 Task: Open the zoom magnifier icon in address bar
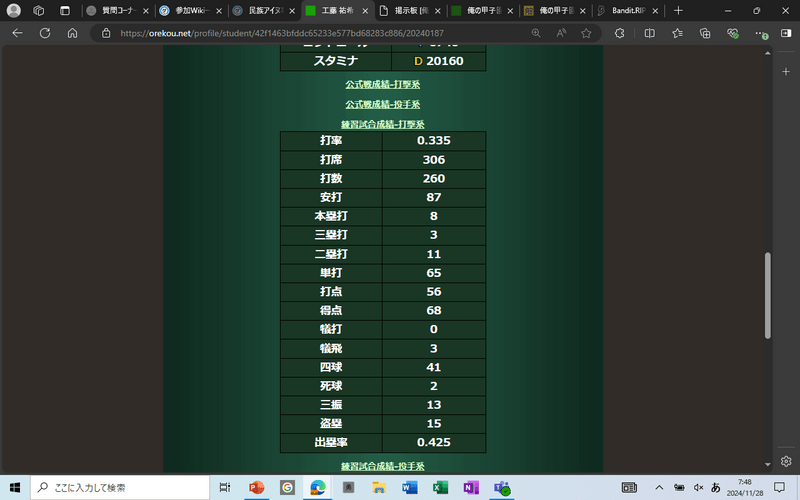[536, 33]
